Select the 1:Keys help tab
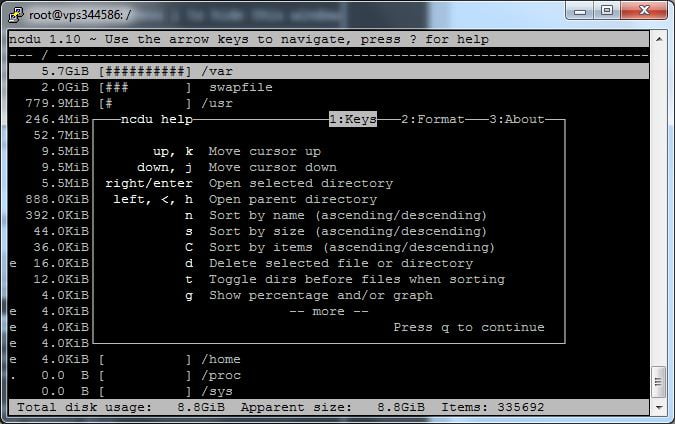The height and width of the screenshot is (424, 675). 353,119
